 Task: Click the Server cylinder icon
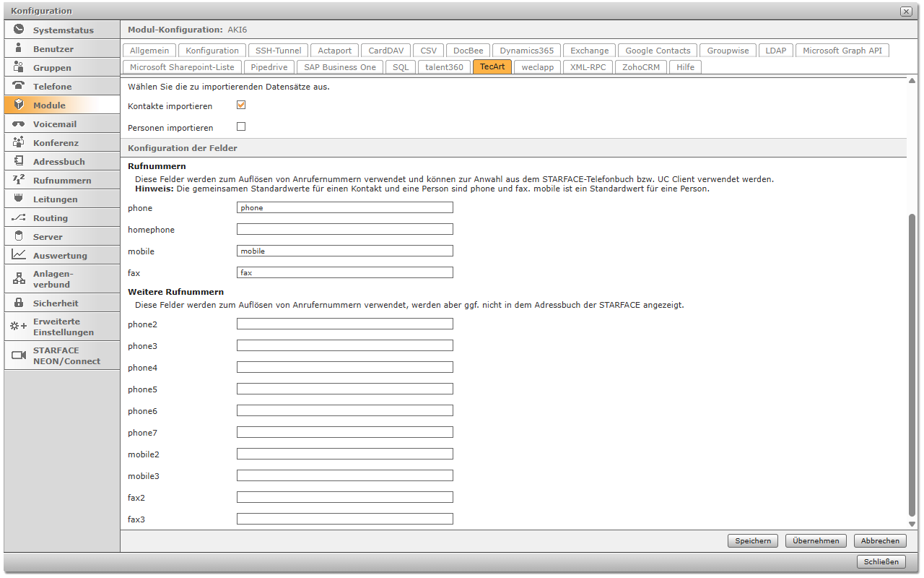(19, 236)
